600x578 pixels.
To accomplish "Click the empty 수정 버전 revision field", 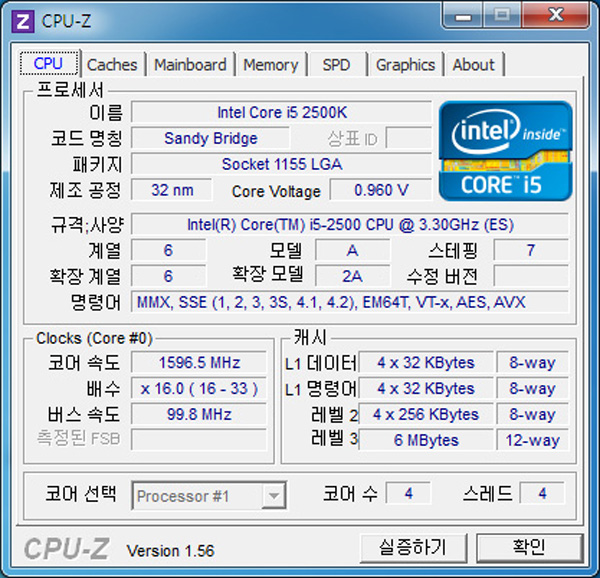I will [531, 276].
